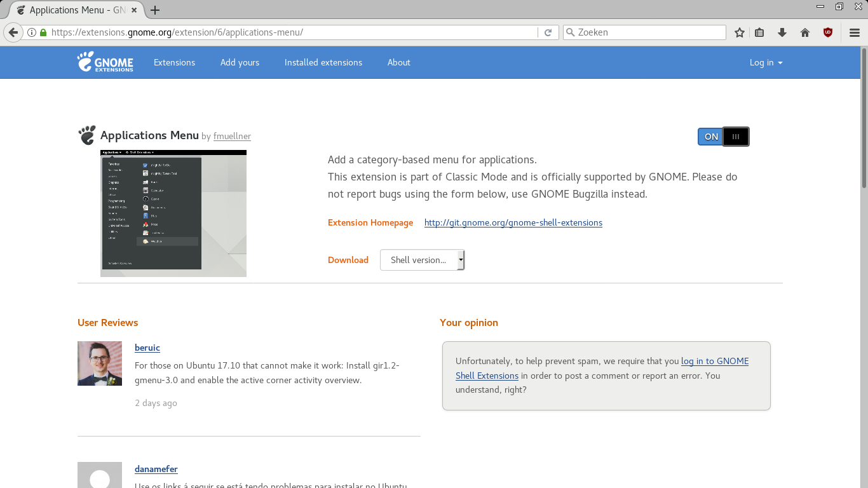This screenshot has height=488, width=868.
Task: Click the GNOME Extensions logo
Action: [x=105, y=62]
